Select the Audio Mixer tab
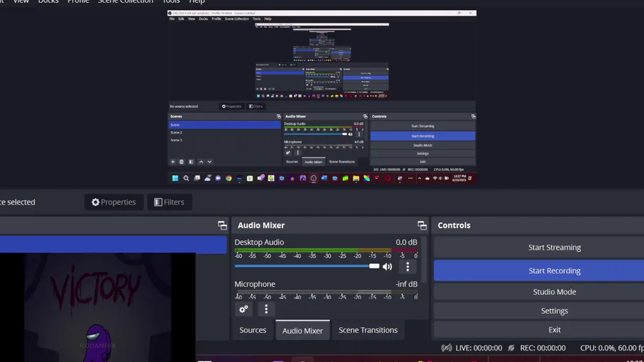644x362 pixels. click(x=303, y=331)
